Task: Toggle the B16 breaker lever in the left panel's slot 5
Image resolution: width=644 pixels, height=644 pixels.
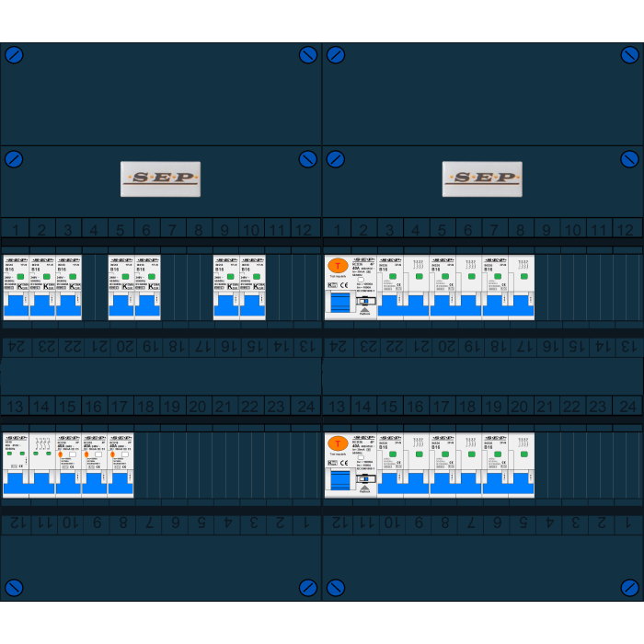Action: click(x=121, y=305)
